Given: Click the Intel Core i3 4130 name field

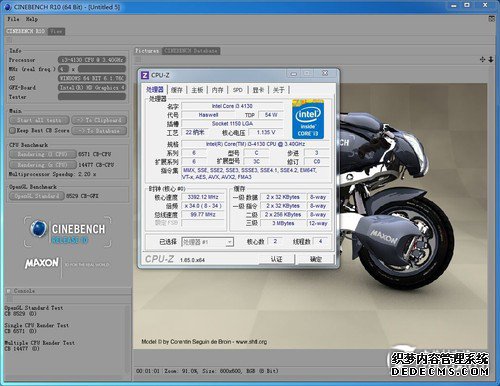Looking at the screenshot, I should pyautogui.click(x=232, y=106).
